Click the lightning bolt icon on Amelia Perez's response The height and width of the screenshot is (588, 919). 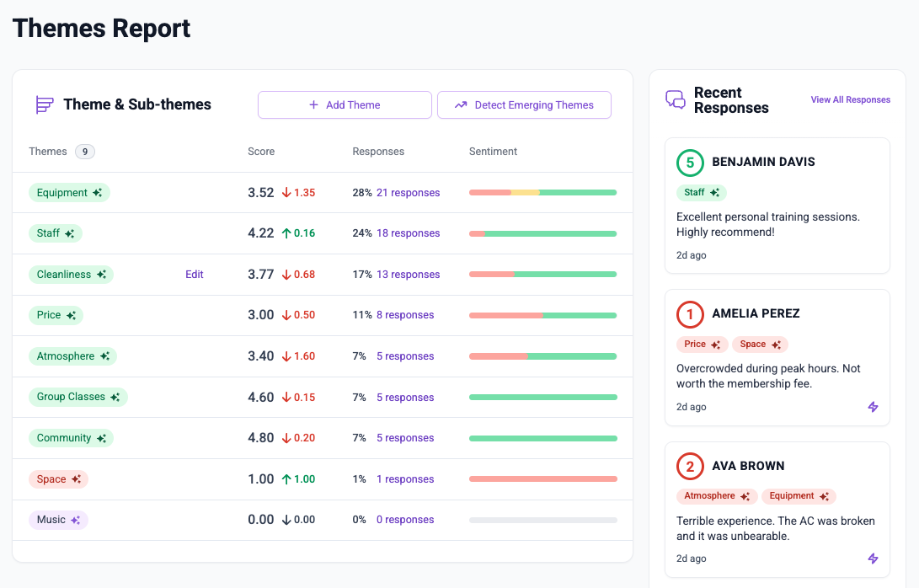point(873,407)
